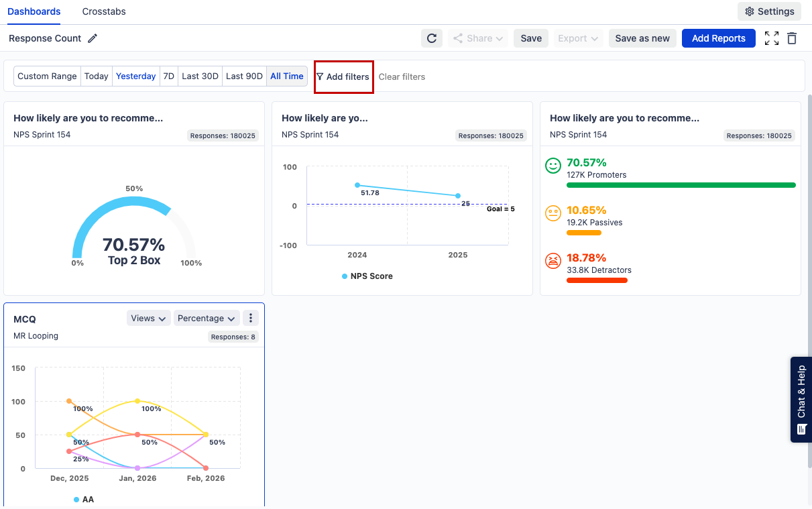Click the orange passives neutral face icon
This screenshot has height=509, width=812.
553,213
